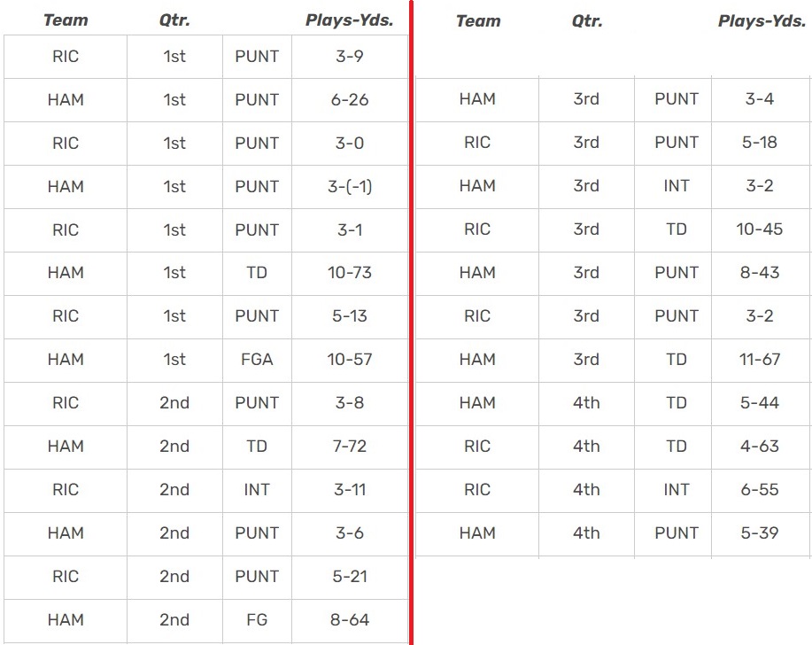Image resolution: width=812 pixels, height=645 pixels.
Task: Select the PUNT cell in the 8-43 row
Action: 677,273
